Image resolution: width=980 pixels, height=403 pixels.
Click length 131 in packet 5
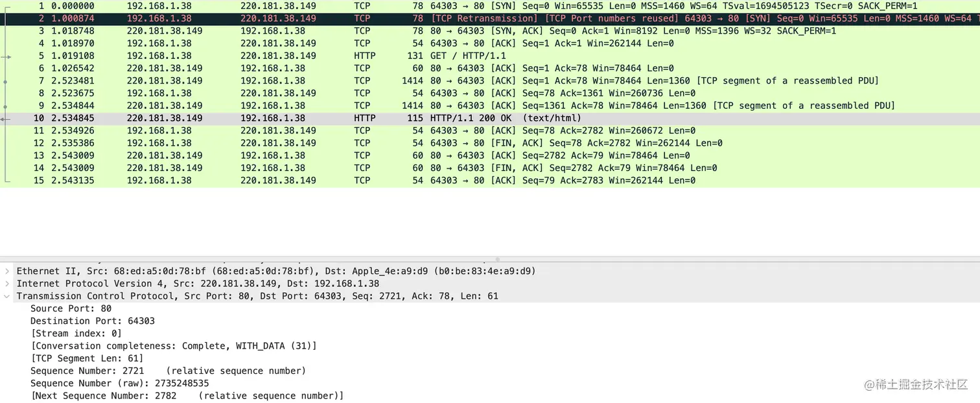[x=415, y=56]
